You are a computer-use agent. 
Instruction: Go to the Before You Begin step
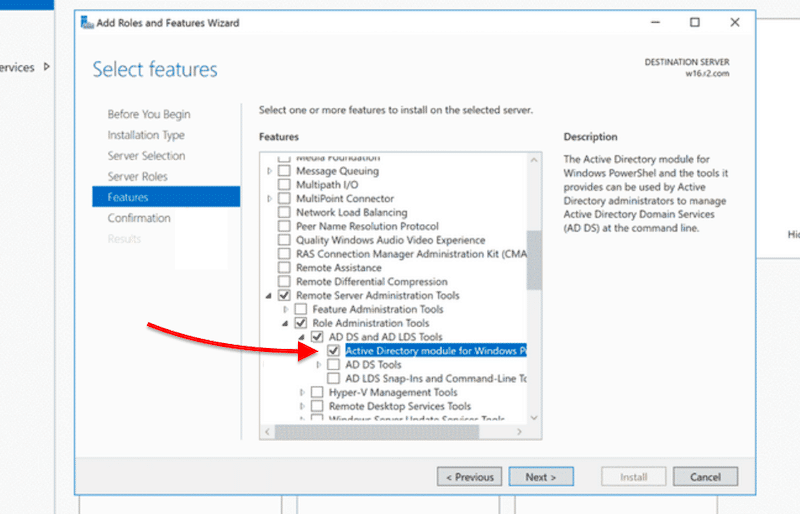click(149, 114)
